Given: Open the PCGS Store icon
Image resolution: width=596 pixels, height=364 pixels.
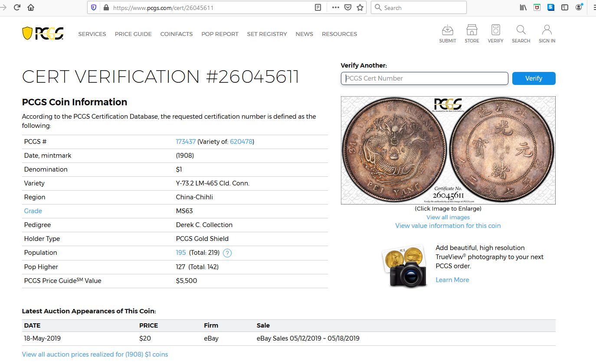Looking at the screenshot, I should pos(472,30).
